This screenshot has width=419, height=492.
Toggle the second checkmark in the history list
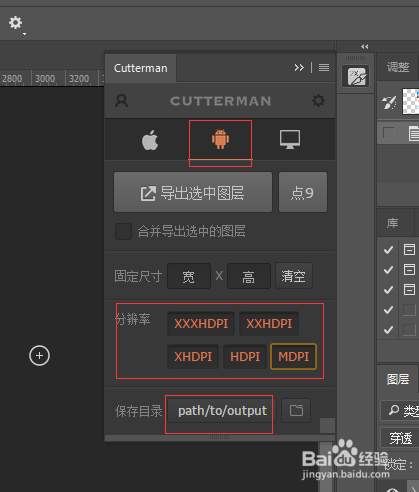[388, 270]
